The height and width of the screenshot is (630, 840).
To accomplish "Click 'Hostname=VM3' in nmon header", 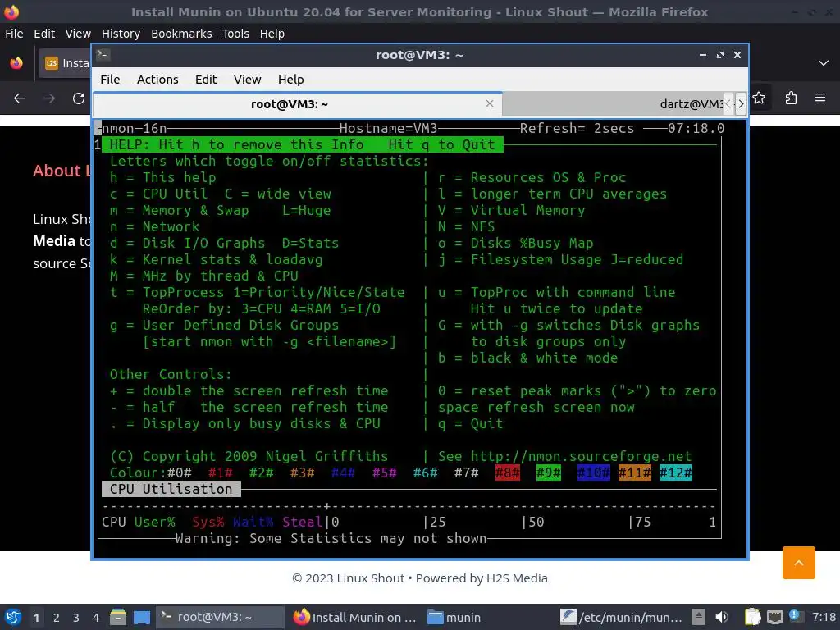I will coord(388,129).
